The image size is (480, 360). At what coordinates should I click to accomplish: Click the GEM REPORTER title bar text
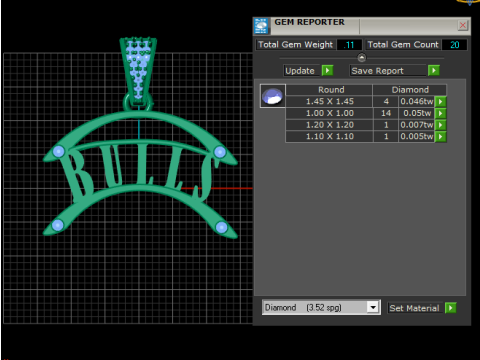(x=309, y=22)
